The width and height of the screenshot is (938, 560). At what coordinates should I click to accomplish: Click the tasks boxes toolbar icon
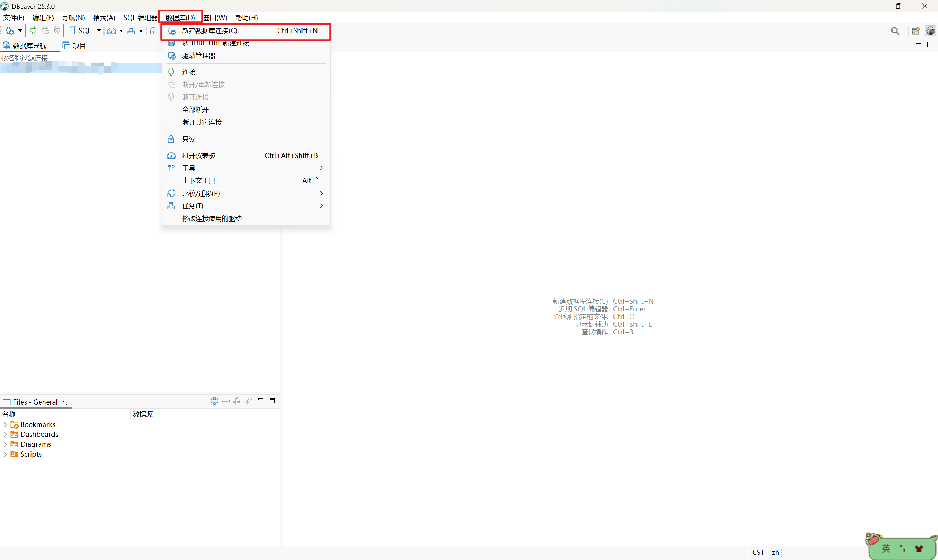131,31
